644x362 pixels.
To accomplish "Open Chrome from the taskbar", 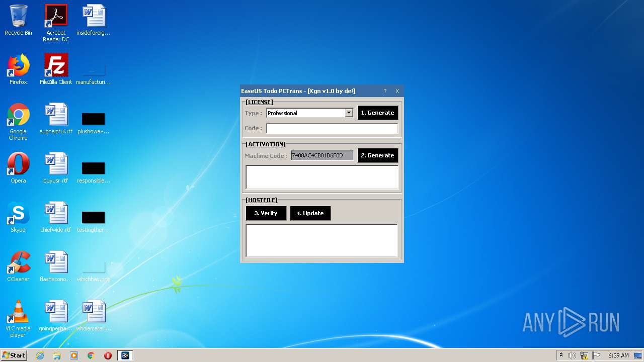I will pyautogui.click(x=91, y=355).
